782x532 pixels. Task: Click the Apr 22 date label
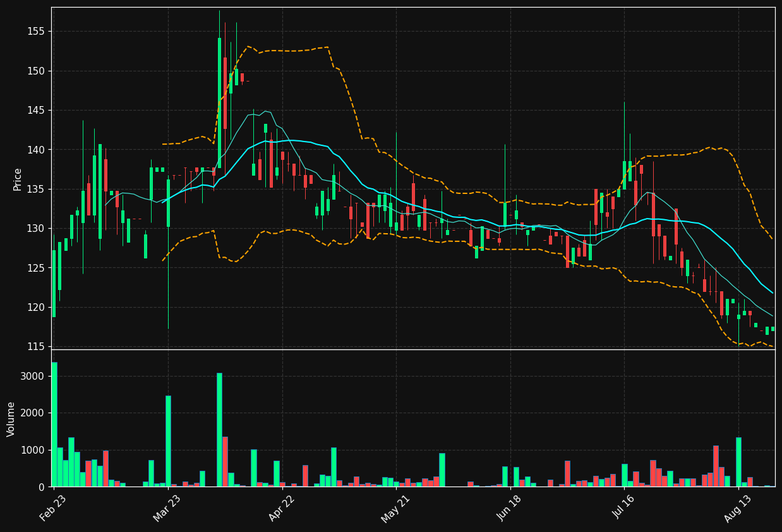click(x=280, y=509)
